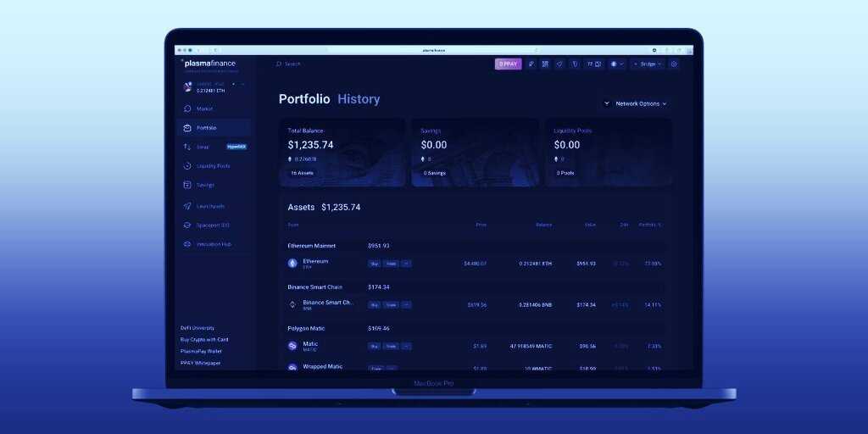This screenshot has height=434, width=868.
Task: Expand the wallet account dropdown in sidebar
Action: pos(242,84)
